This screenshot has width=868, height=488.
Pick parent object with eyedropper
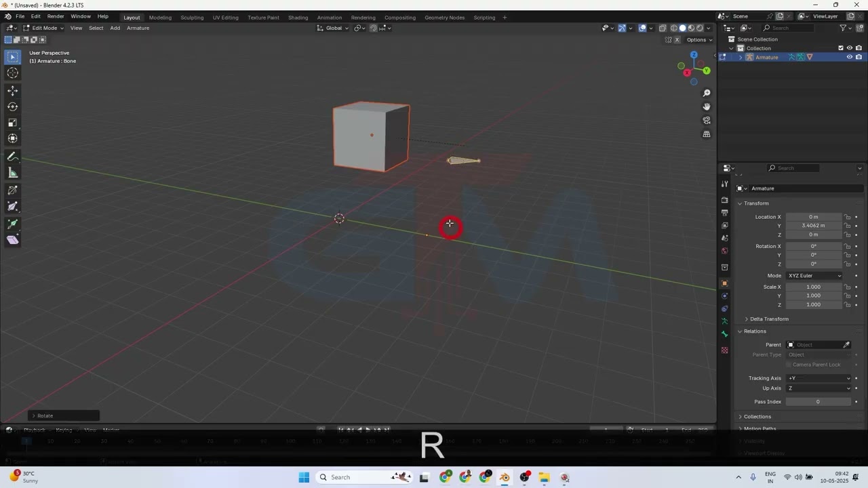pos(846,345)
